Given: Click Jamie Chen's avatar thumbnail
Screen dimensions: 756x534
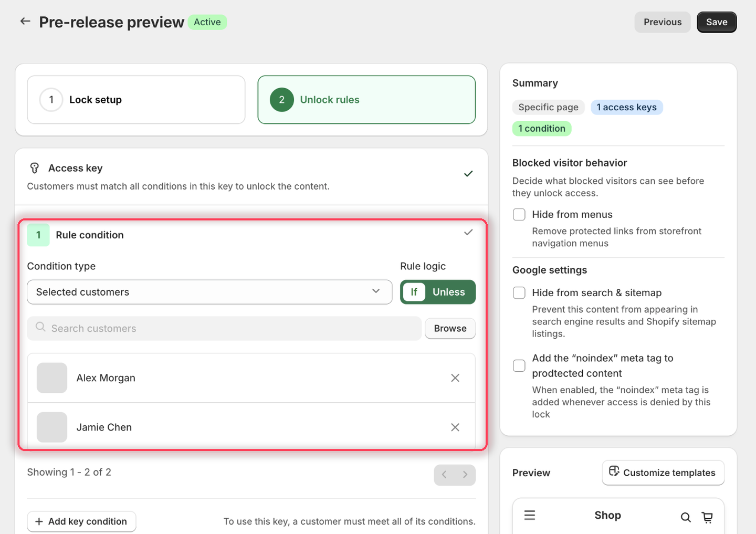Looking at the screenshot, I should point(52,427).
